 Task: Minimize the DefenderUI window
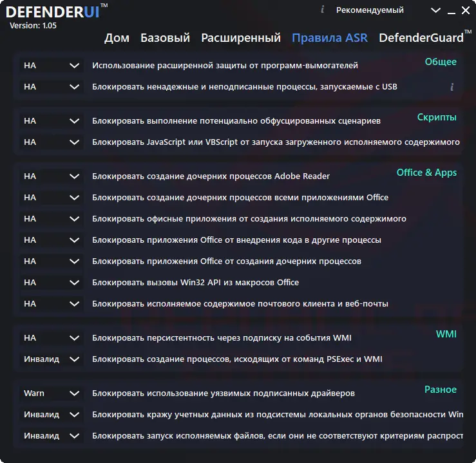(451, 11)
